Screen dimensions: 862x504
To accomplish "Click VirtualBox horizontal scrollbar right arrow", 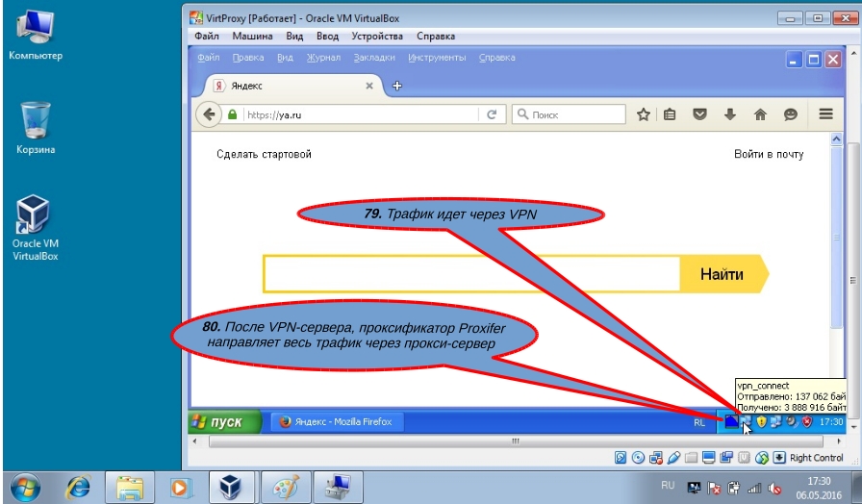I will 839,441.
